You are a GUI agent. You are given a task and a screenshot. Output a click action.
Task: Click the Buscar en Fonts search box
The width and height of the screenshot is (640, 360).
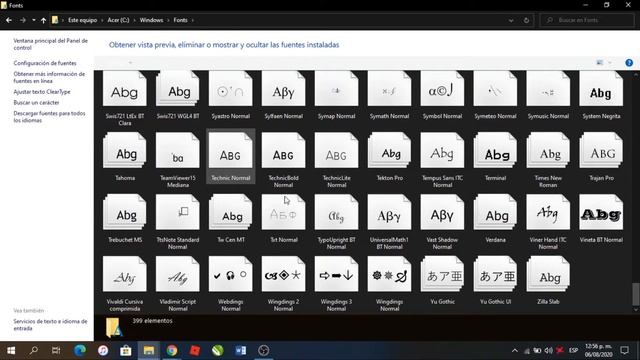coord(587,20)
